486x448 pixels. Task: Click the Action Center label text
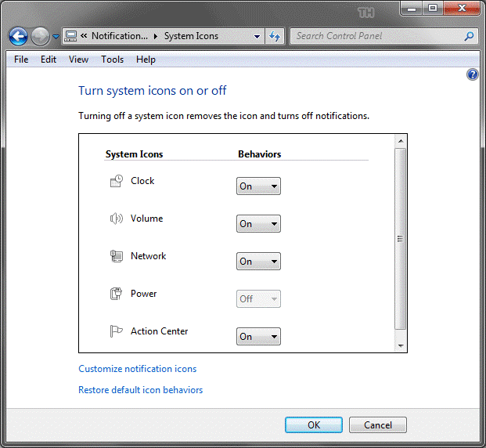coord(159,331)
